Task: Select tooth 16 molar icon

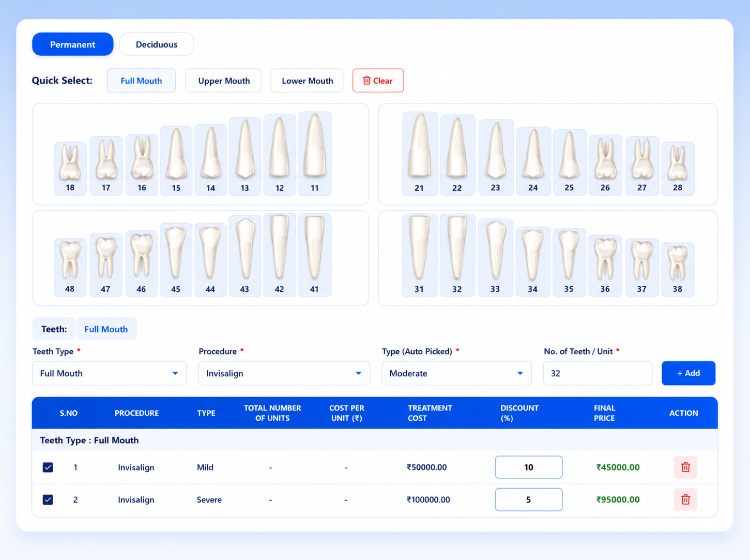Action: [142, 165]
